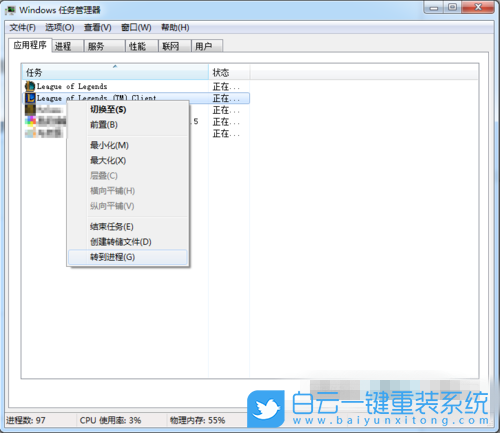
Task: Switch to the 服务 tab
Action: point(105,46)
